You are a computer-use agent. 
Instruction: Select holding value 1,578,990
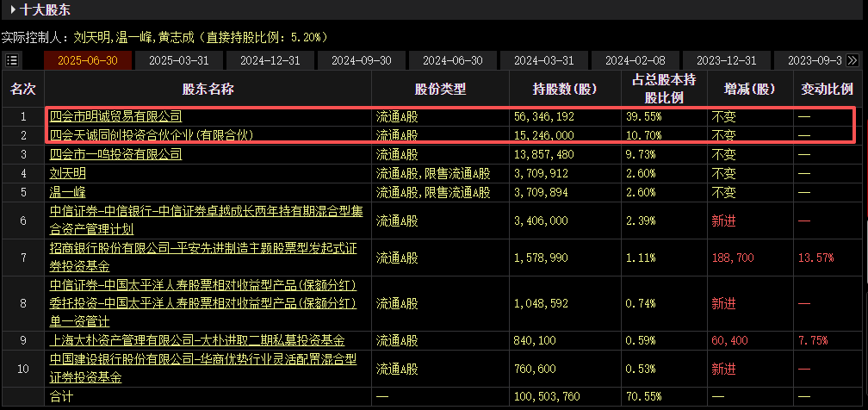click(542, 257)
